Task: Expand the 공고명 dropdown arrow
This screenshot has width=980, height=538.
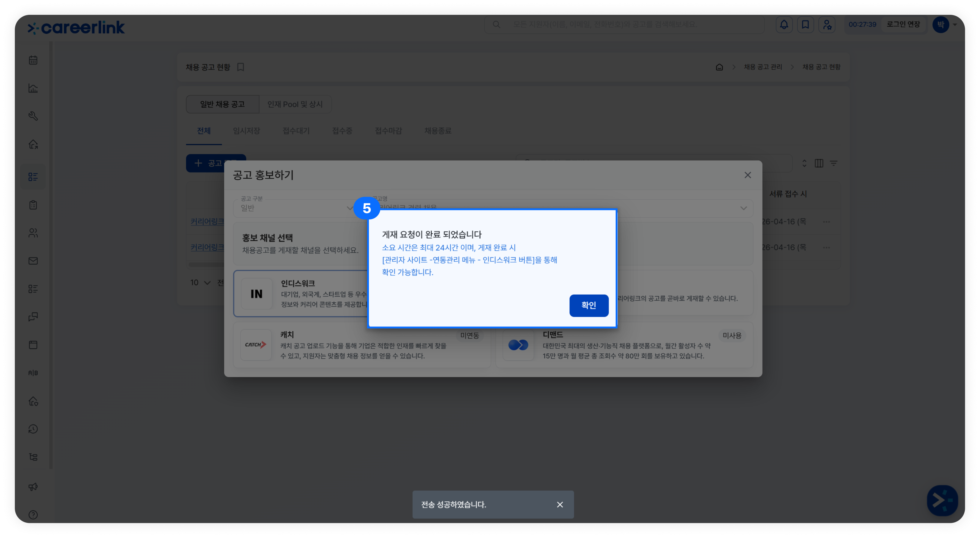Action: pos(743,208)
